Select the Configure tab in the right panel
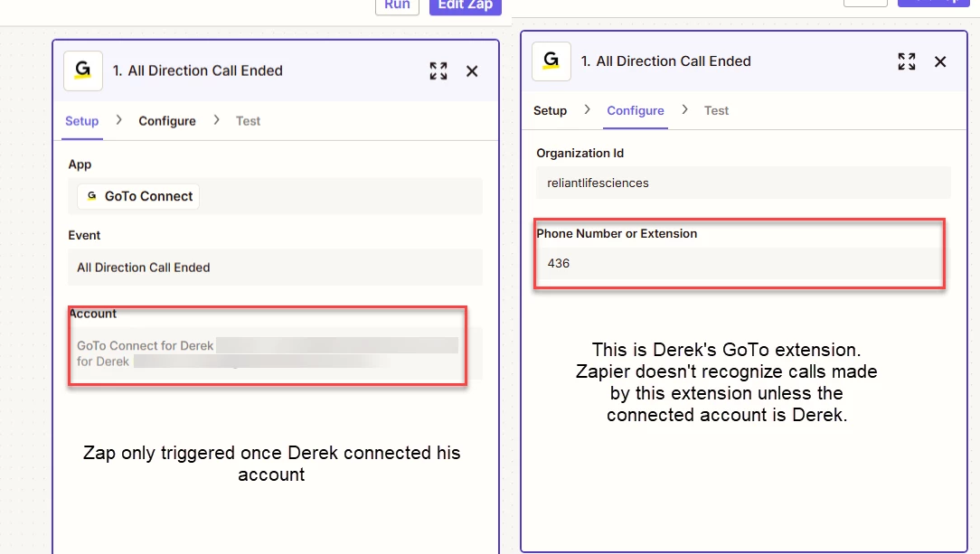980x554 pixels. pyautogui.click(x=635, y=110)
